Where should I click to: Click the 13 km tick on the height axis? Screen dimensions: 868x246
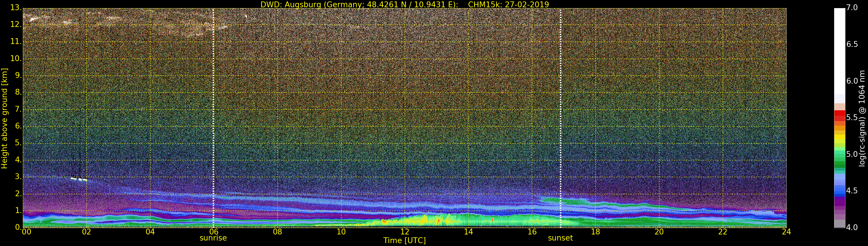(x=16, y=8)
